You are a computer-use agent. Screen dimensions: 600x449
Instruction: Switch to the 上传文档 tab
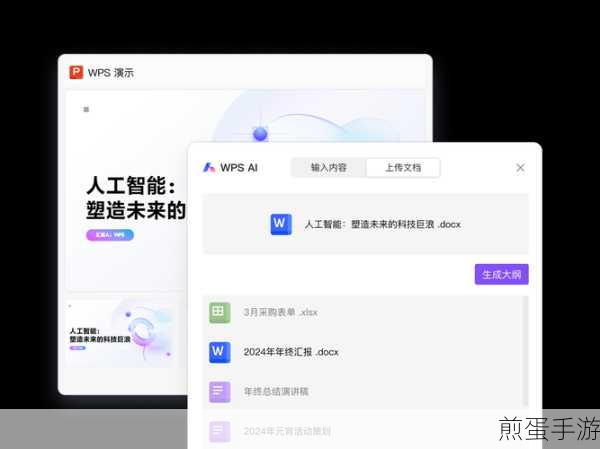pyautogui.click(x=403, y=167)
